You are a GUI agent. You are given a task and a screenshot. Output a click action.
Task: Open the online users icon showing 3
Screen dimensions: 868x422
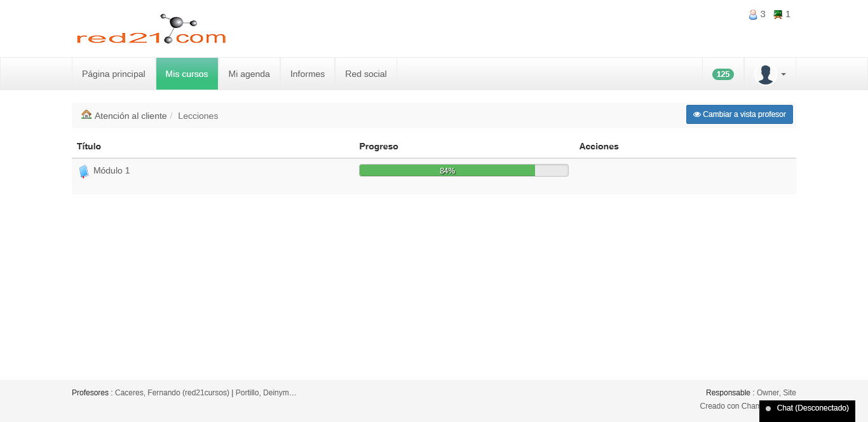(x=753, y=15)
